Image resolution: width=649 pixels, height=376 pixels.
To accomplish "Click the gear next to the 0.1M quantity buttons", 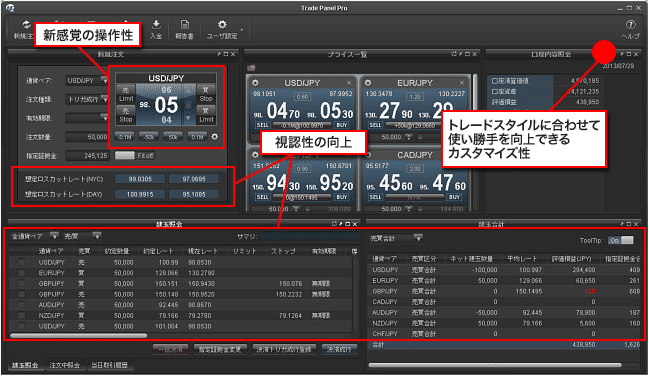I will (214, 136).
